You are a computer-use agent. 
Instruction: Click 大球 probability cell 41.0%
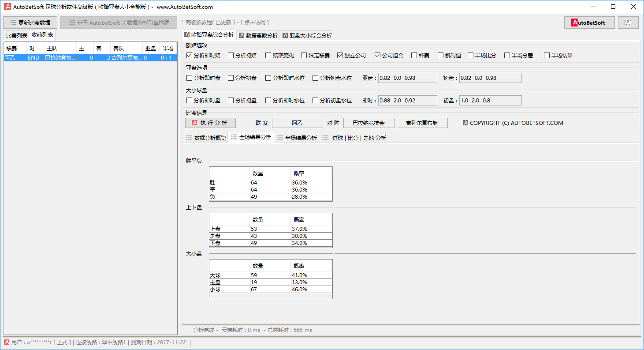[x=311, y=275]
